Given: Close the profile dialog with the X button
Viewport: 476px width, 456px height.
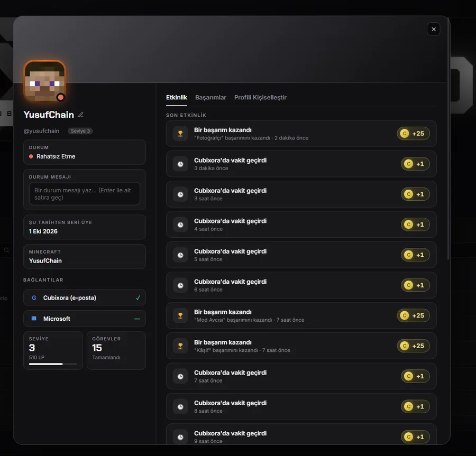Looking at the screenshot, I should tap(434, 29).
